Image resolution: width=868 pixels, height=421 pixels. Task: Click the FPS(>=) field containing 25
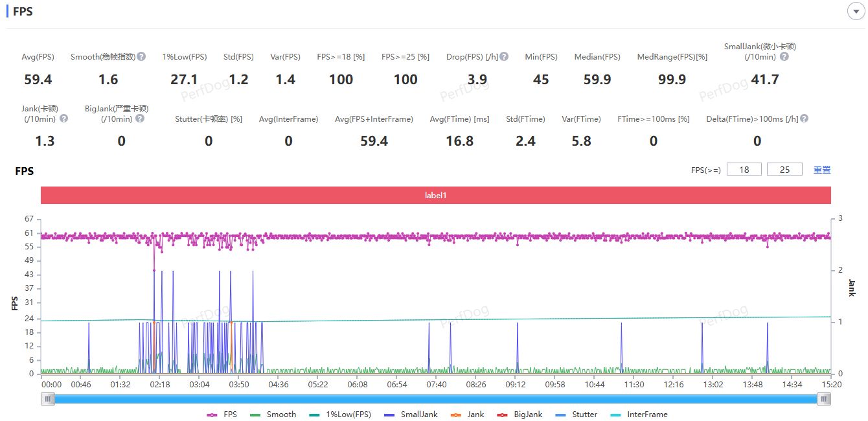click(x=784, y=170)
